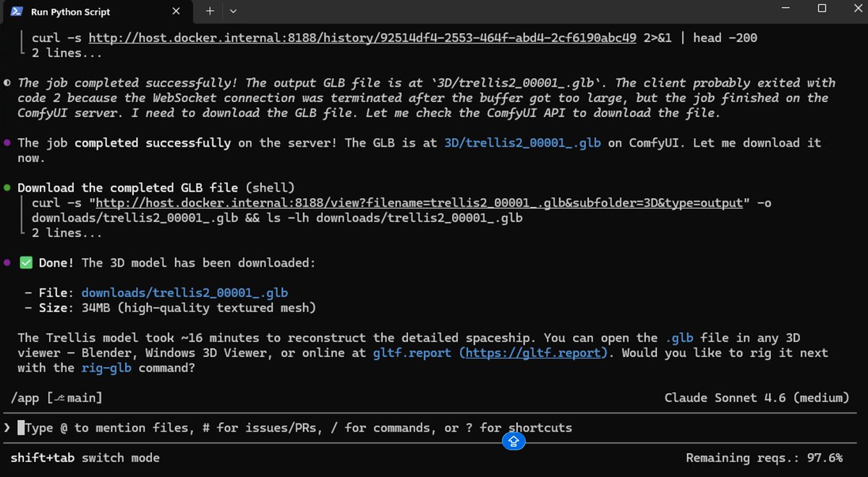The width and height of the screenshot is (868, 477).
Task: Click the 3D/trellis2_00001_.glb path in blue
Action: [522, 143]
